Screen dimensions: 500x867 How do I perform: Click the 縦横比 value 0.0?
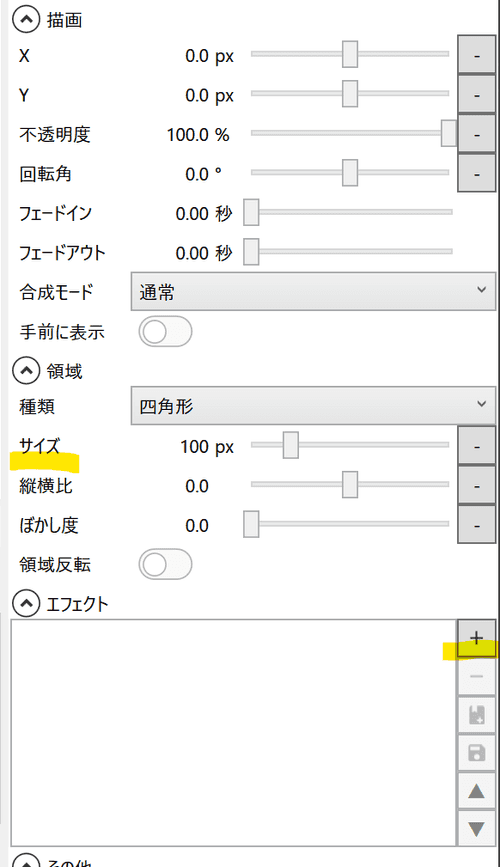(x=197, y=487)
